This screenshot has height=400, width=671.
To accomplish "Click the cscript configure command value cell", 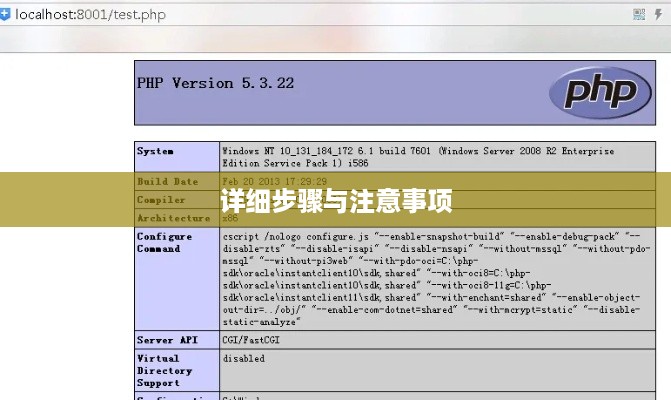I will (x=437, y=279).
